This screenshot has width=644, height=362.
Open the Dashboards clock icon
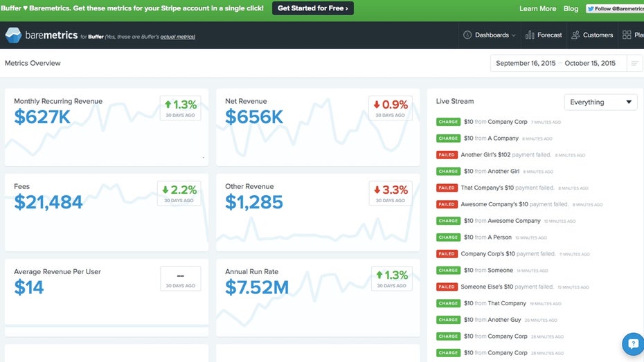click(467, 35)
